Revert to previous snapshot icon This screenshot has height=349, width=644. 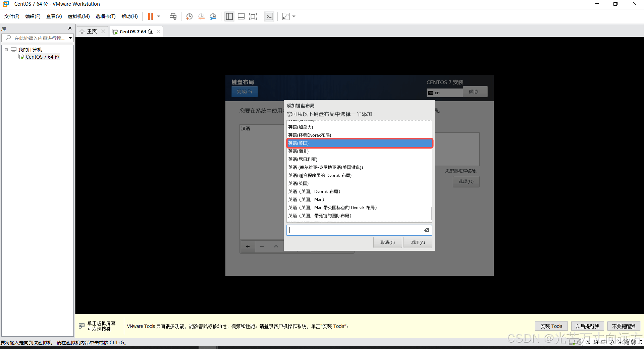pyautogui.click(x=201, y=16)
